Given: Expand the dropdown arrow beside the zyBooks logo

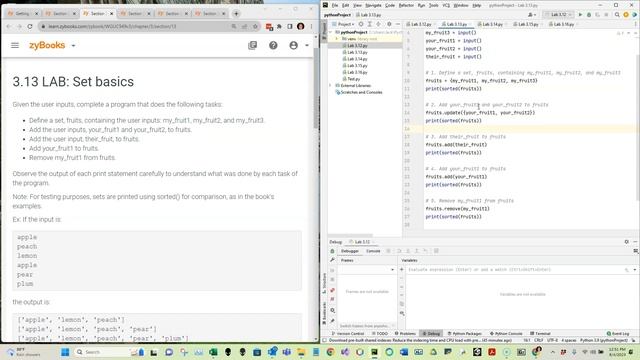Looking at the screenshot, I should click(73, 46).
